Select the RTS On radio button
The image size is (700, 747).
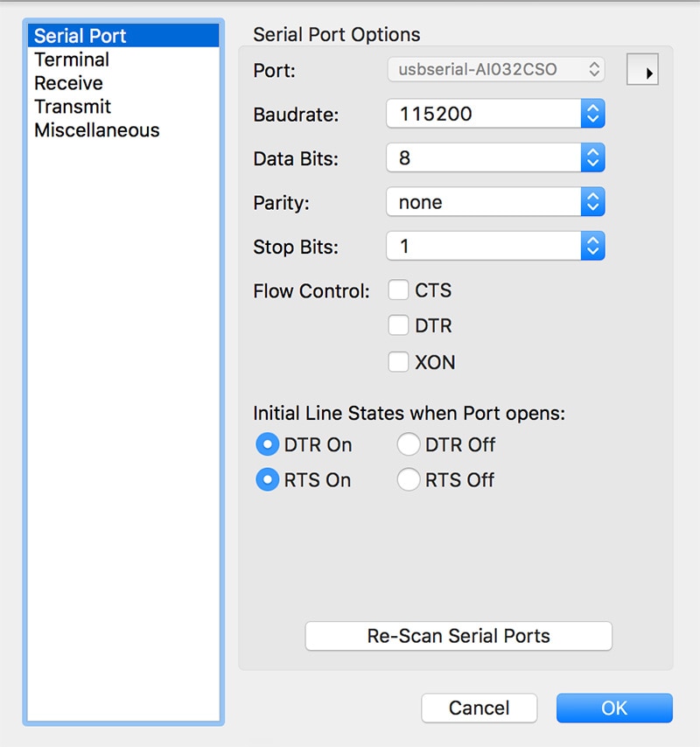pos(267,480)
